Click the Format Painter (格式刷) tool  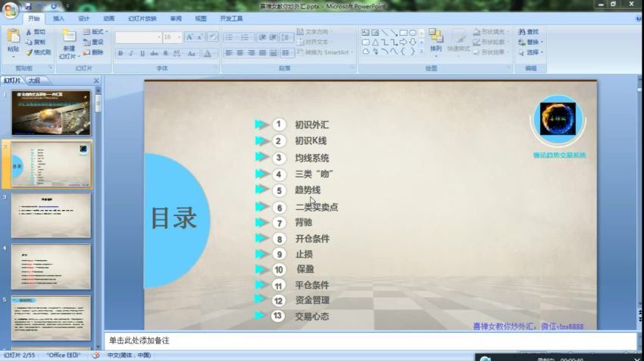pos(37,52)
